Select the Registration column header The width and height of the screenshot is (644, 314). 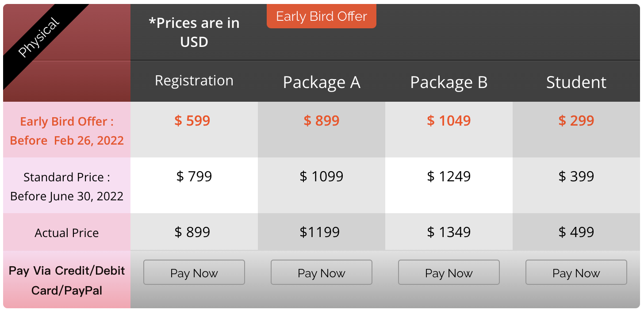coord(194,81)
